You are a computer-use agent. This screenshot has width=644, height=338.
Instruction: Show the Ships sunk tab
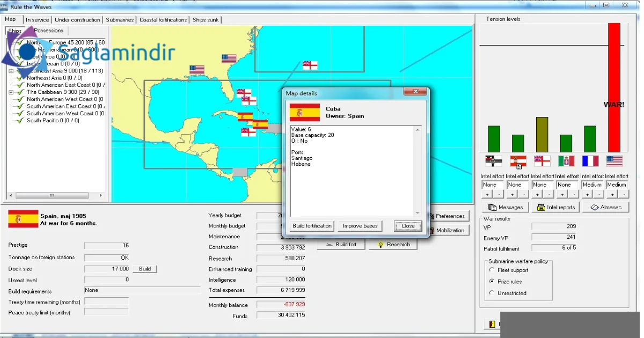(206, 20)
